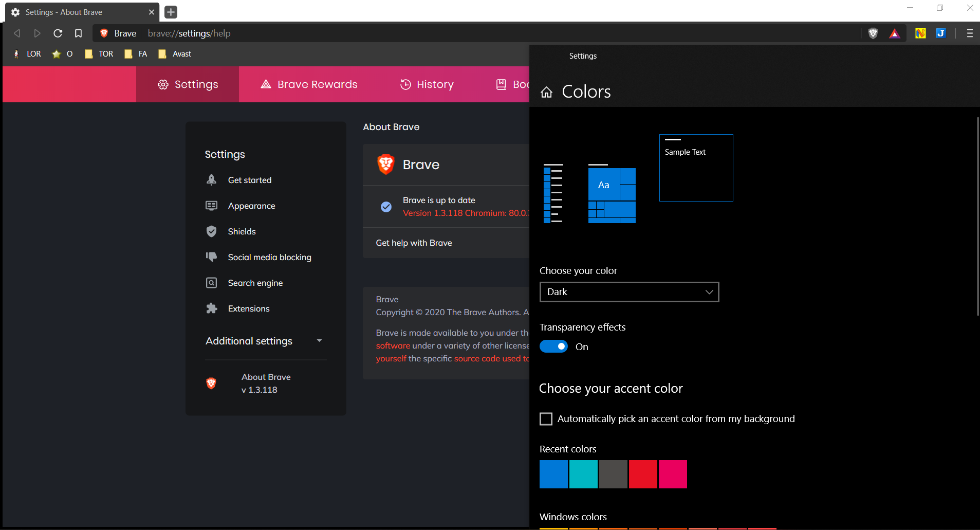The height and width of the screenshot is (530, 980).
Task: Select the red recent color swatch
Action: click(643, 474)
